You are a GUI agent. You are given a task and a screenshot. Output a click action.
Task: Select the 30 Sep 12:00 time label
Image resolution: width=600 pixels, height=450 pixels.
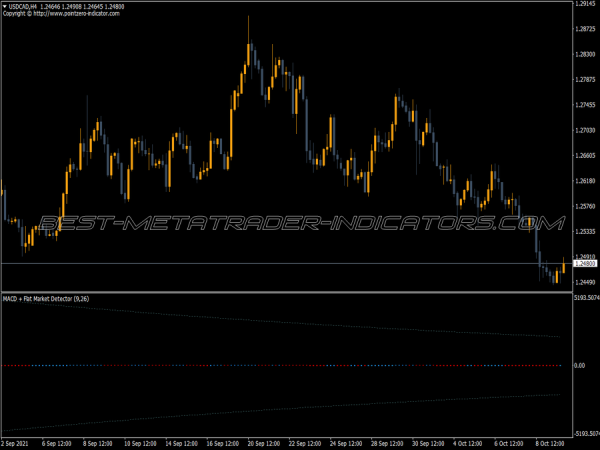[429, 444]
